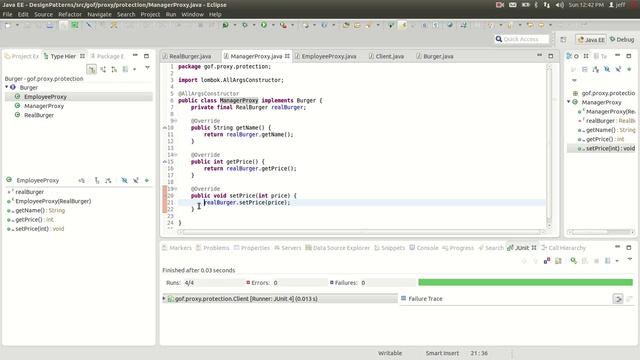Image resolution: width=640 pixels, height=360 pixels.
Task: Open JUnit view menu triangle
Action: 630,259
